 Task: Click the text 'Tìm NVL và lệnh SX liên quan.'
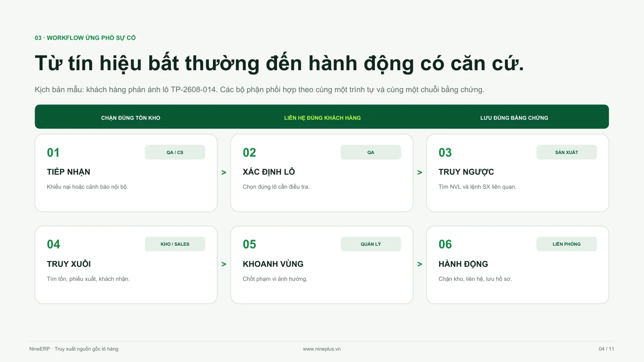[x=478, y=187]
